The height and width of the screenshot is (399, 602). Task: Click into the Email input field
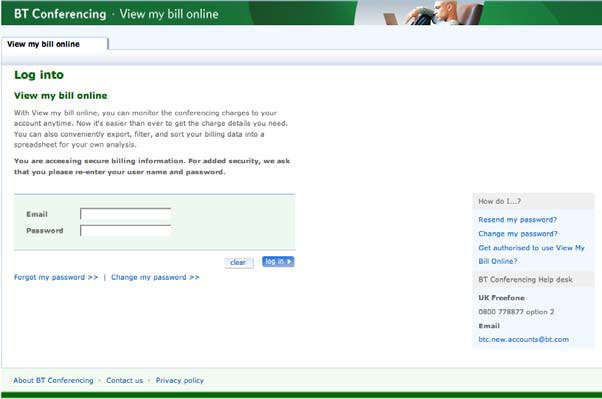point(126,214)
